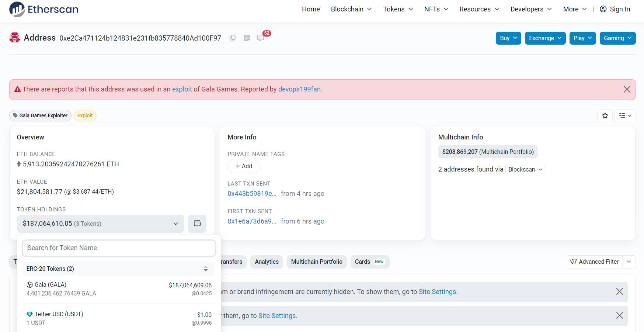Open the Blockscan addresses dropdown

(x=525, y=169)
